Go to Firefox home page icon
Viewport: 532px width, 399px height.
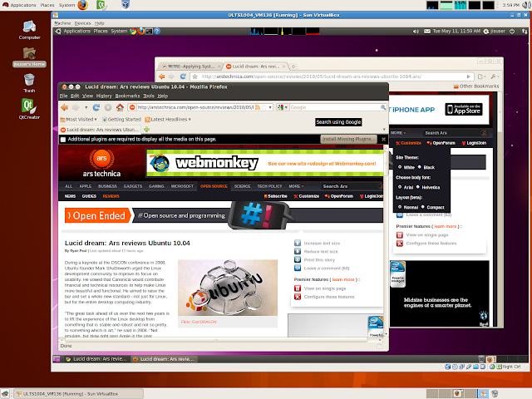pos(120,107)
